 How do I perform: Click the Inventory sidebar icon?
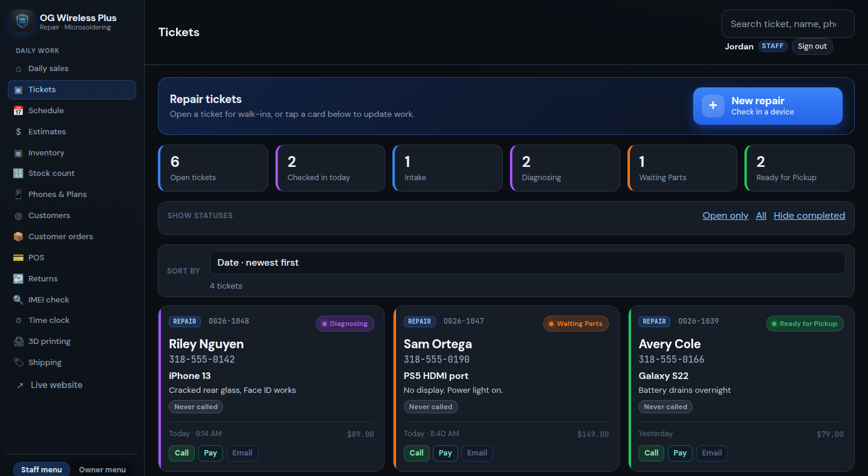[x=18, y=153]
